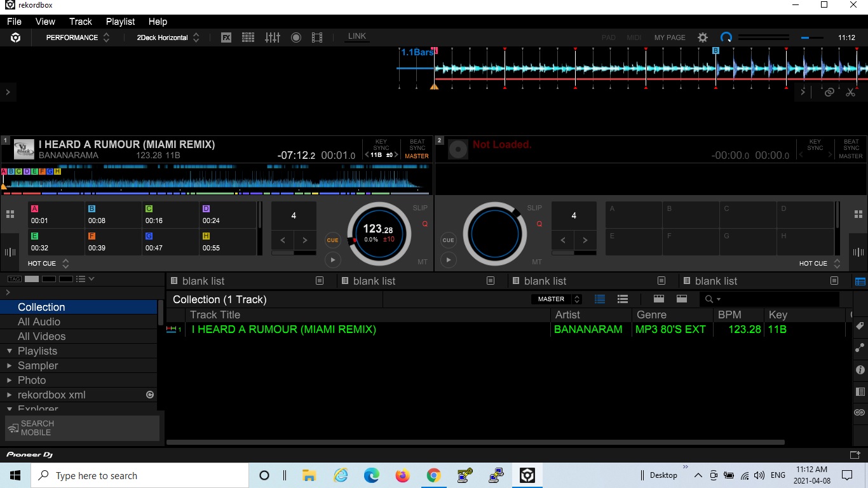Open the mixer faders icon
Screen dimensions: 868x488
tap(273, 37)
